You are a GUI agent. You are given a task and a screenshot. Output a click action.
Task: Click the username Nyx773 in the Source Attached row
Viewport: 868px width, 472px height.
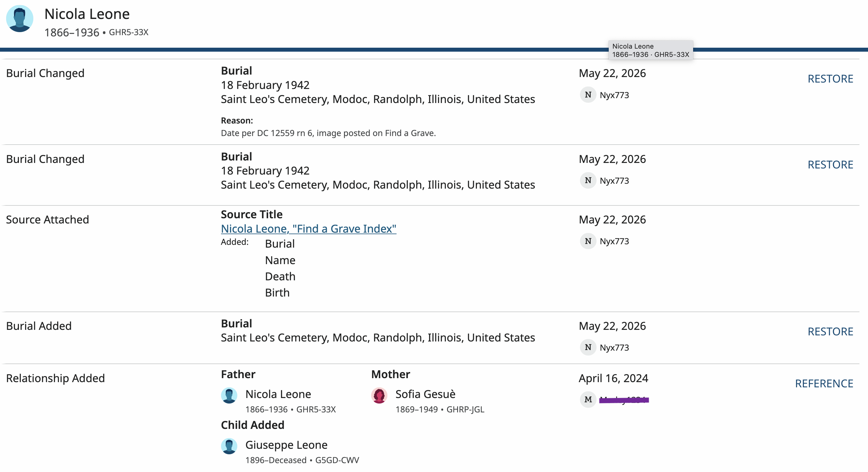pyautogui.click(x=614, y=242)
